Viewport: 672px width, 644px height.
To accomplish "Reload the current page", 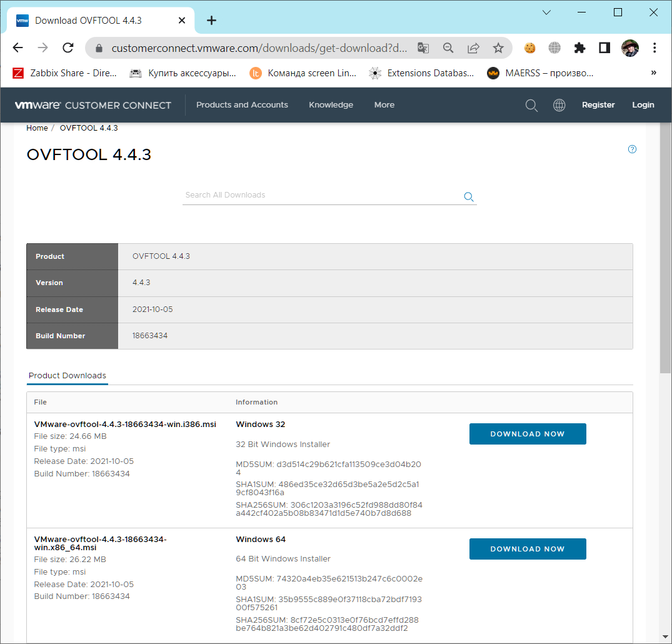I will pyautogui.click(x=68, y=48).
